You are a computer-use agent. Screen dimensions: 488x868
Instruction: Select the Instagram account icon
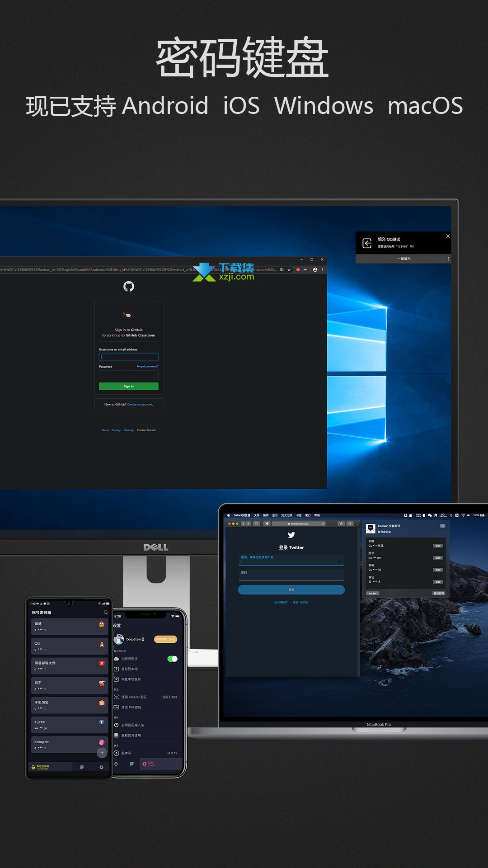102,742
